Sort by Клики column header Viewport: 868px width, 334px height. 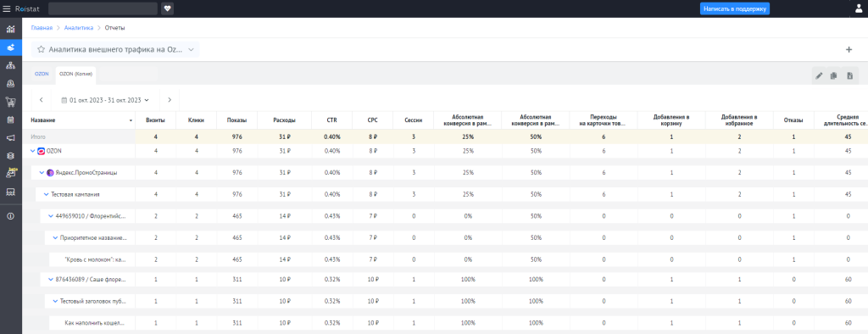click(x=197, y=120)
